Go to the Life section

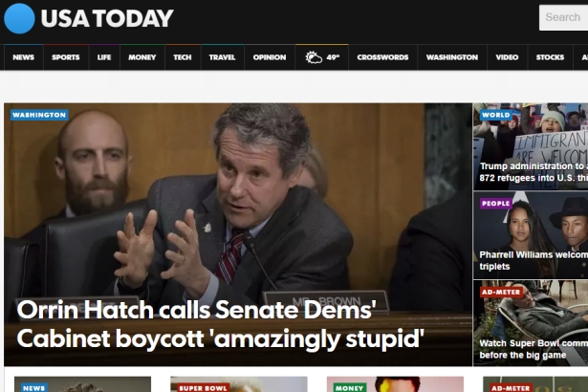(104, 57)
